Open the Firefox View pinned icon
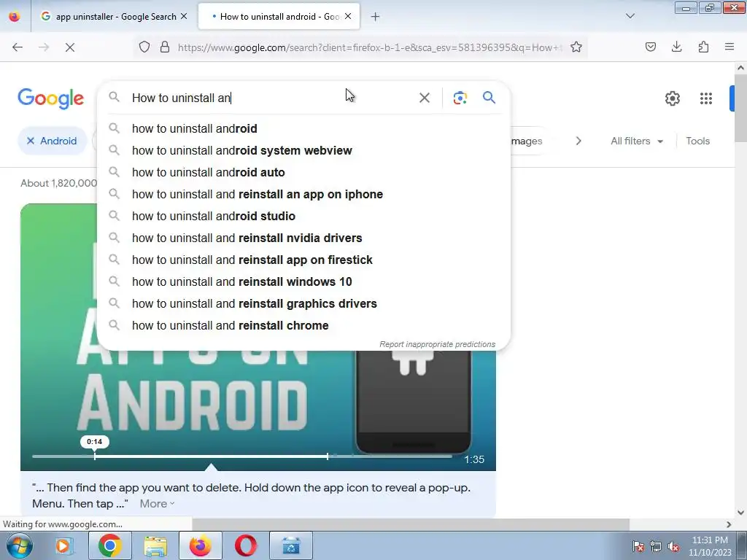Screen dimensions: 747x560 [x=15, y=17]
